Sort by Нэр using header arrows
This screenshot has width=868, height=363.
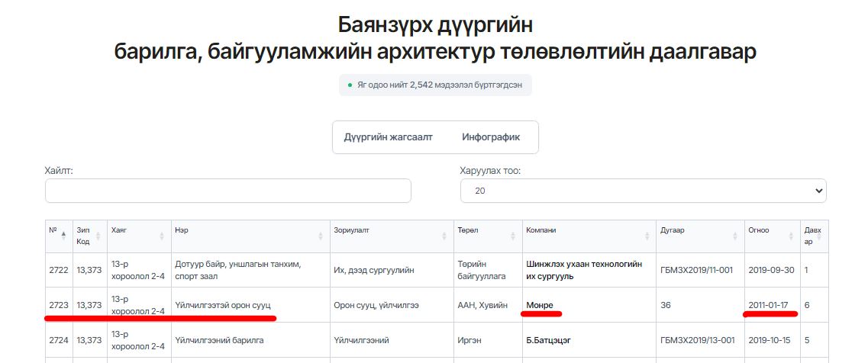(321, 236)
